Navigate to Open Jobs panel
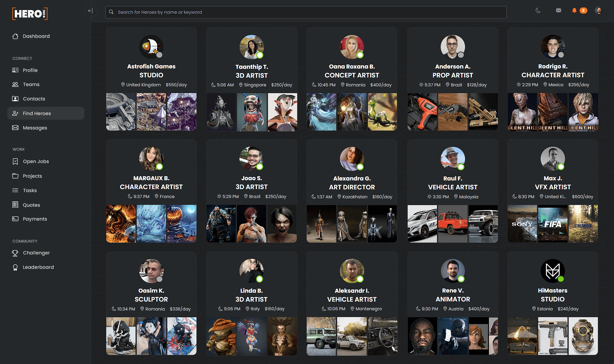This screenshot has width=614, height=364. click(x=36, y=161)
